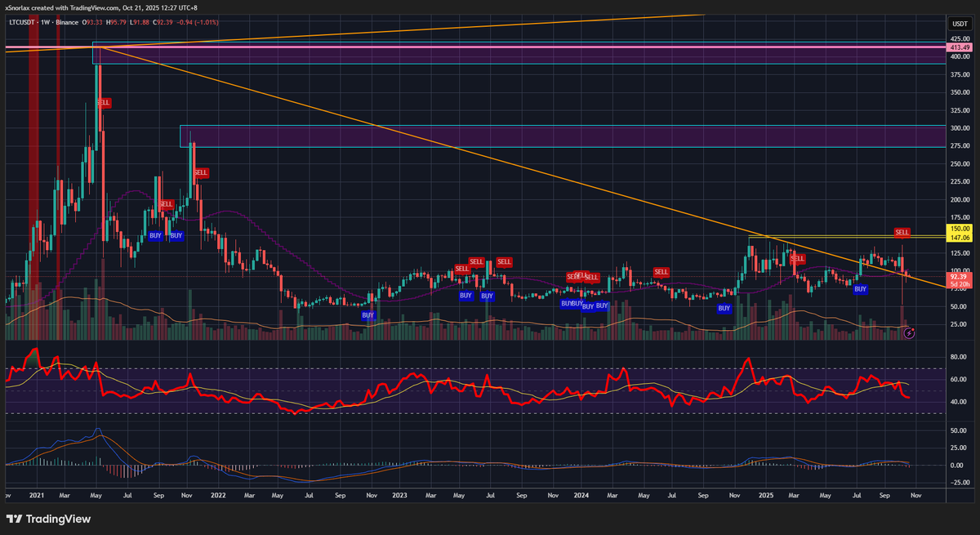This screenshot has width=980, height=535.
Task: Click the 2025 label on time axis
Action: 765,495
